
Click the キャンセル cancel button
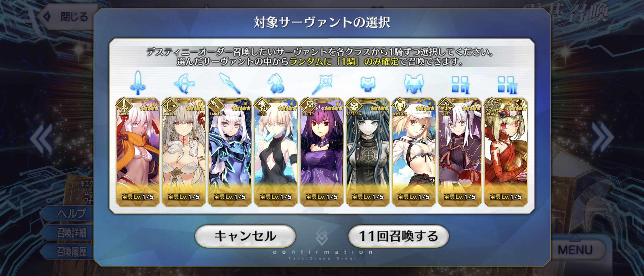click(x=245, y=236)
